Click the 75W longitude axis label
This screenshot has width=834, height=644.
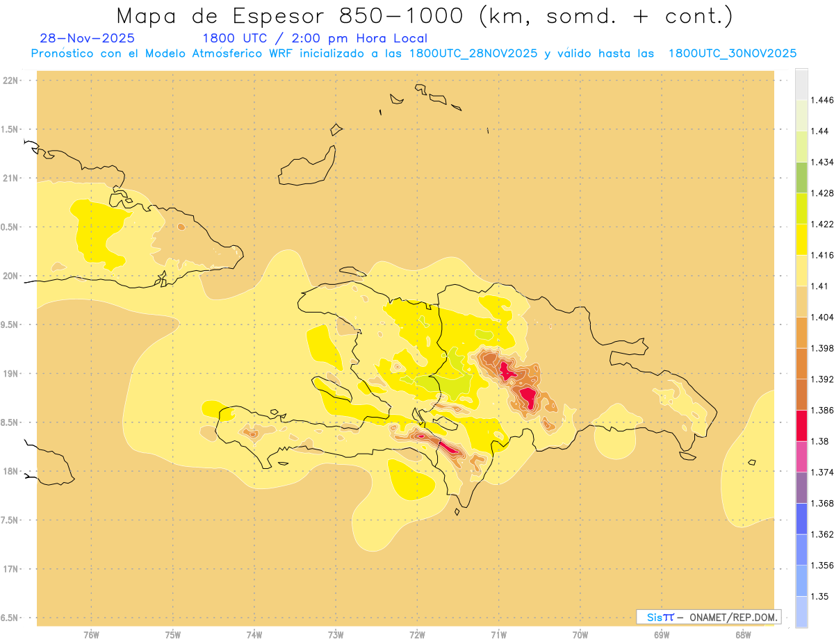click(x=172, y=634)
